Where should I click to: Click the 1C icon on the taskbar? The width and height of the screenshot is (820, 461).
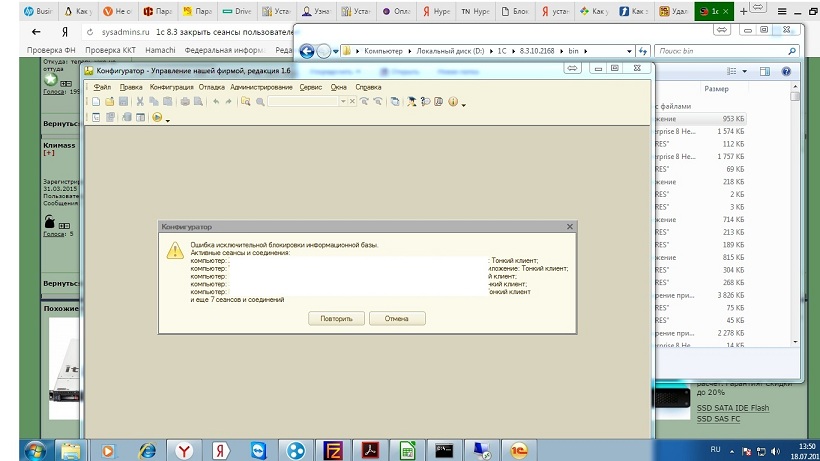pos(519,450)
